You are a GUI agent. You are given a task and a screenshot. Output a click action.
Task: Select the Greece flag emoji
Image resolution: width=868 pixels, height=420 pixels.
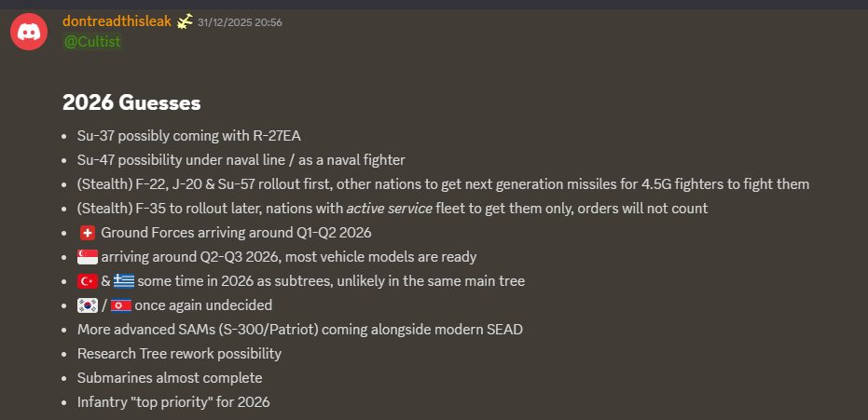[124, 280]
